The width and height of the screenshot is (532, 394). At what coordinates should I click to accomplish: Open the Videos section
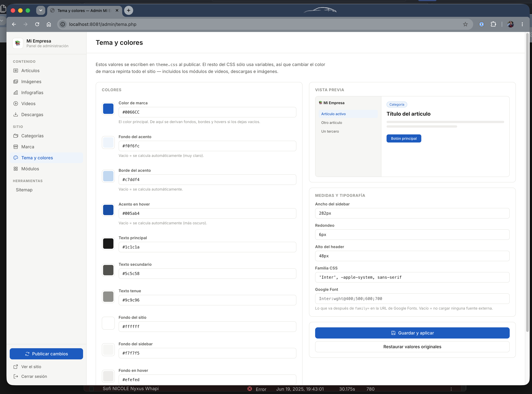46,104
